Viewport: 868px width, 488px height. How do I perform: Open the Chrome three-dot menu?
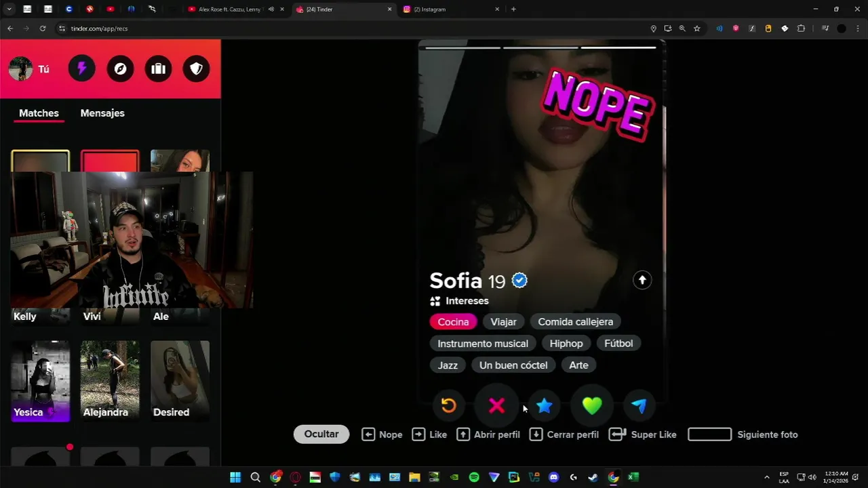pyautogui.click(x=858, y=28)
